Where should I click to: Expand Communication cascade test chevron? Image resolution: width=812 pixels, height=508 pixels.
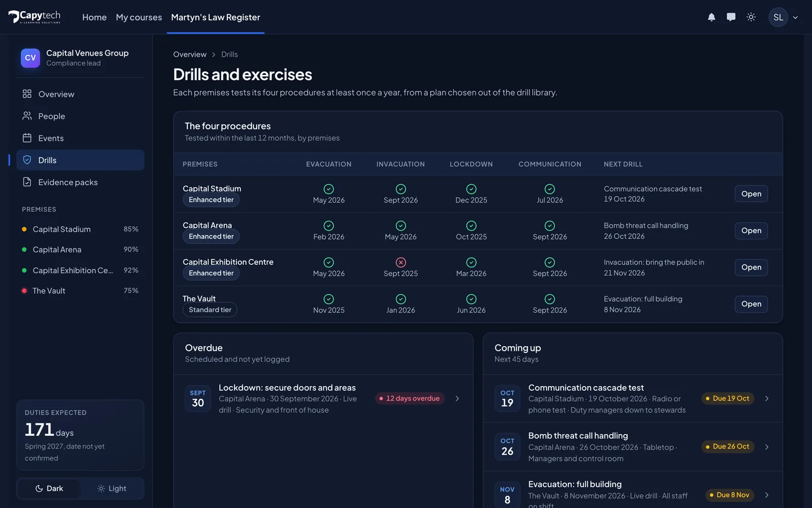tap(767, 399)
